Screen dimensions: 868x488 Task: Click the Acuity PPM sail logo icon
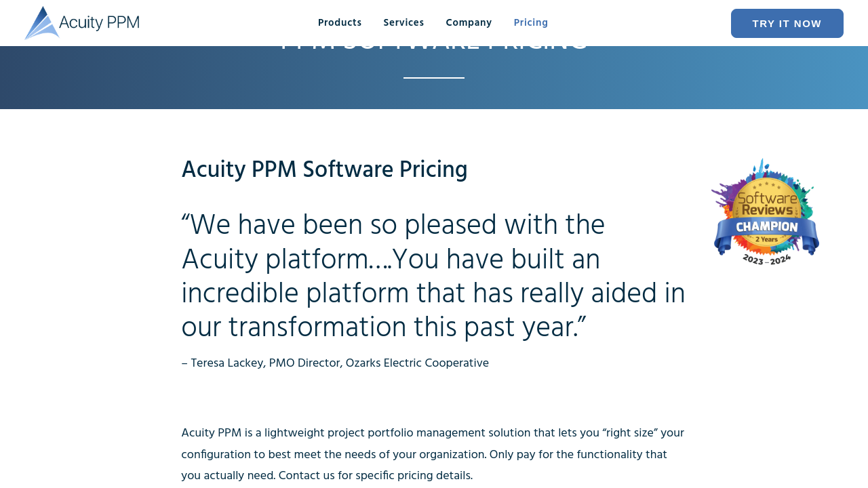click(x=41, y=24)
